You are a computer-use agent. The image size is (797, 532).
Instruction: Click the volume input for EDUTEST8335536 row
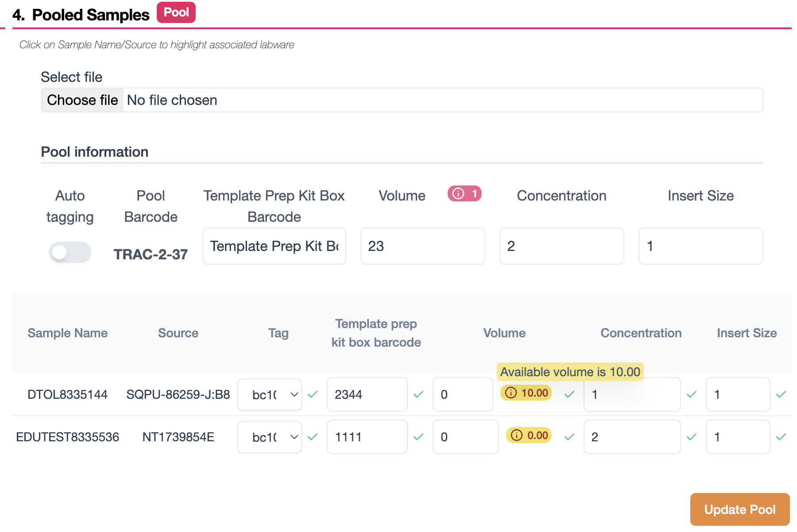[465, 437]
